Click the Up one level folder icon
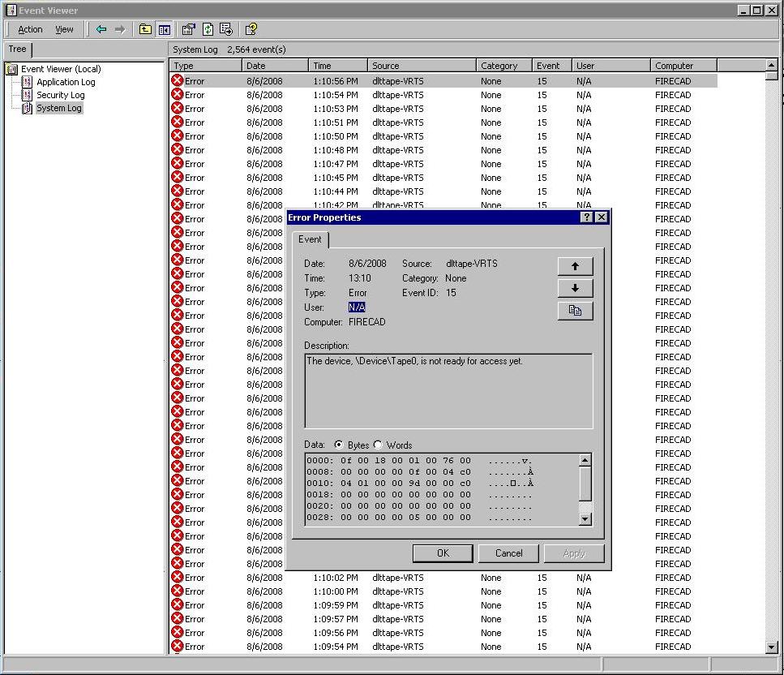784x675 pixels. [x=145, y=29]
